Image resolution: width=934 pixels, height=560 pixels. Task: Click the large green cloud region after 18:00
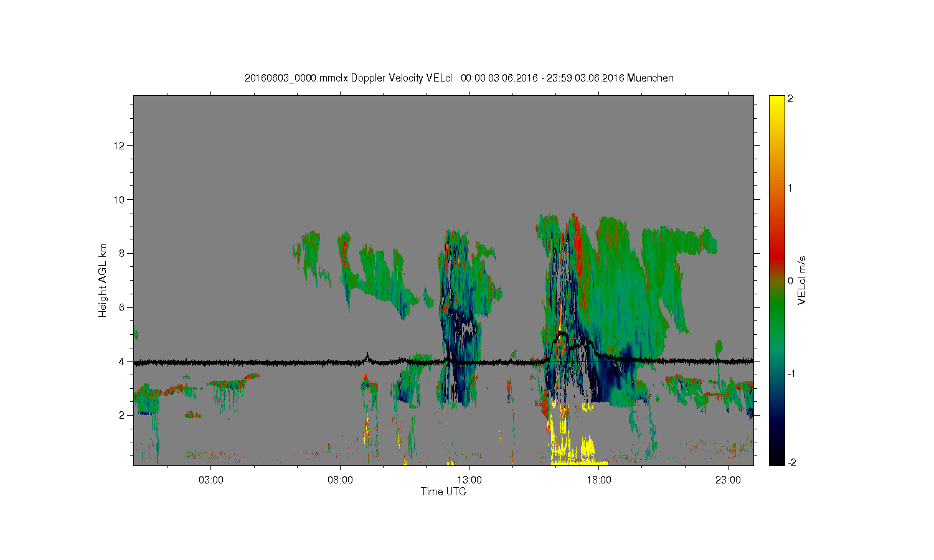(x=623, y=286)
